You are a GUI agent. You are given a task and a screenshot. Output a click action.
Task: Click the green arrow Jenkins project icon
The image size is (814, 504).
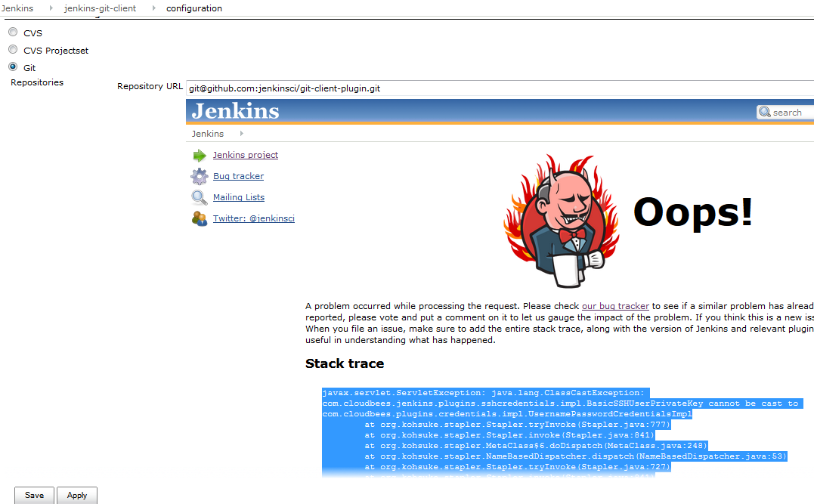click(x=200, y=156)
